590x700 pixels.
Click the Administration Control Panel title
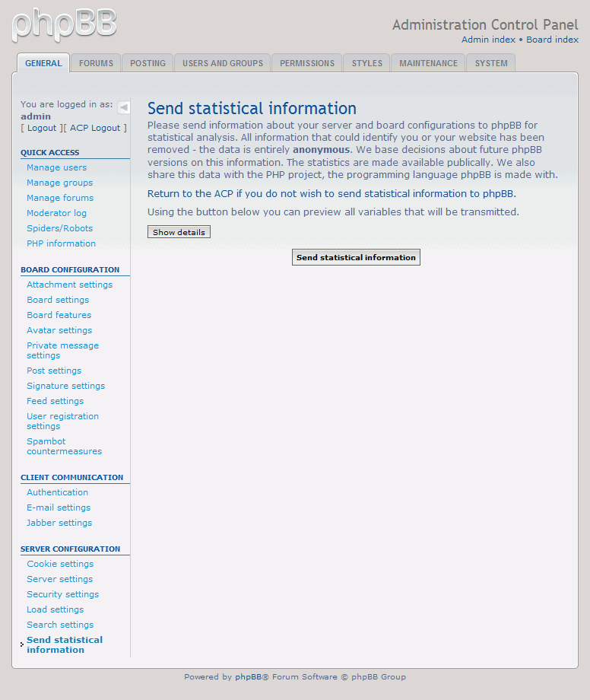(x=485, y=24)
